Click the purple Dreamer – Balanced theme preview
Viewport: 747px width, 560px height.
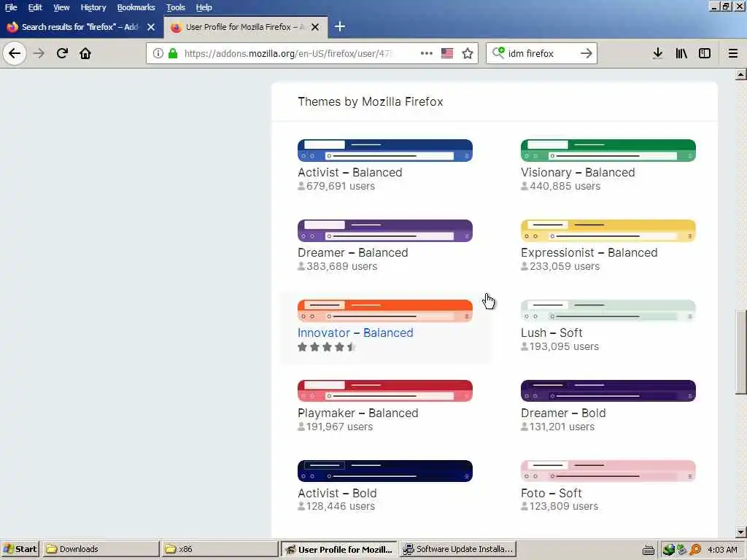pyautogui.click(x=385, y=231)
